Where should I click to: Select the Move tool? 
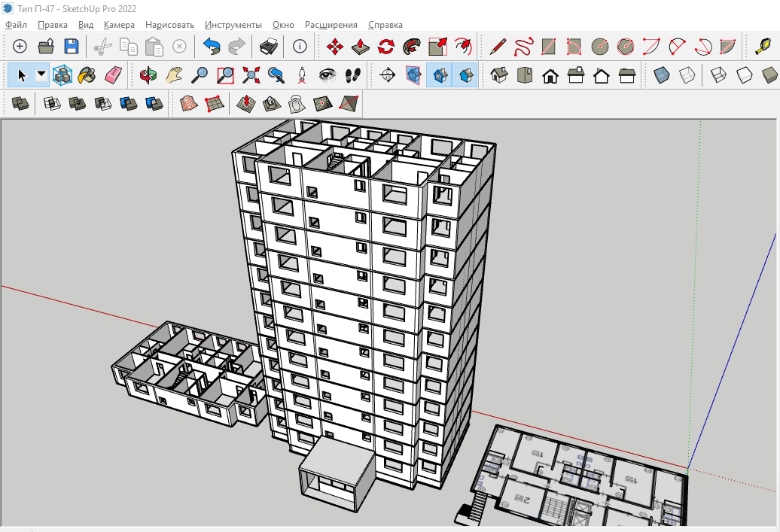(x=334, y=47)
